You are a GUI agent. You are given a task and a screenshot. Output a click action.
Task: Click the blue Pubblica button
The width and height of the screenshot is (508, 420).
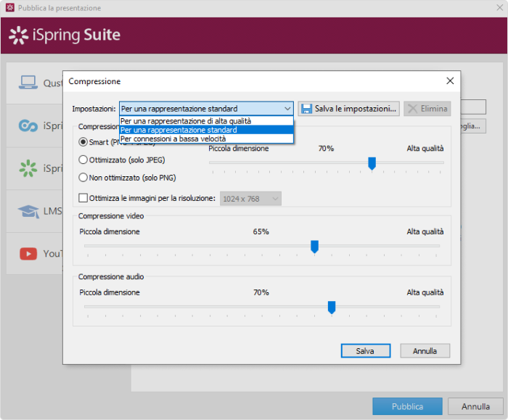point(407,406)
